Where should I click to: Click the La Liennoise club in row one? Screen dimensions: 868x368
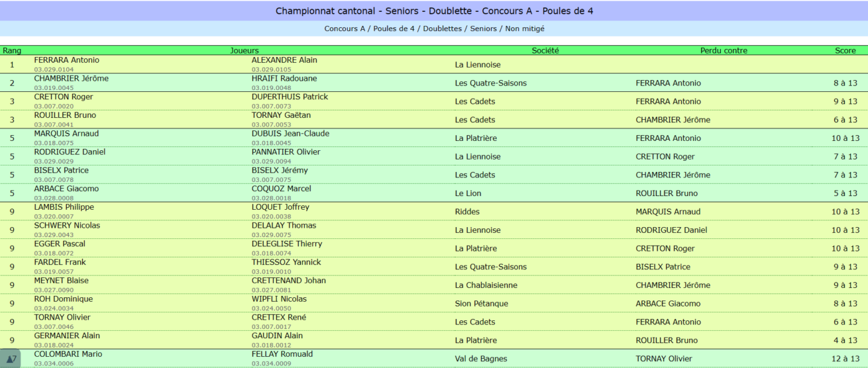478,65
